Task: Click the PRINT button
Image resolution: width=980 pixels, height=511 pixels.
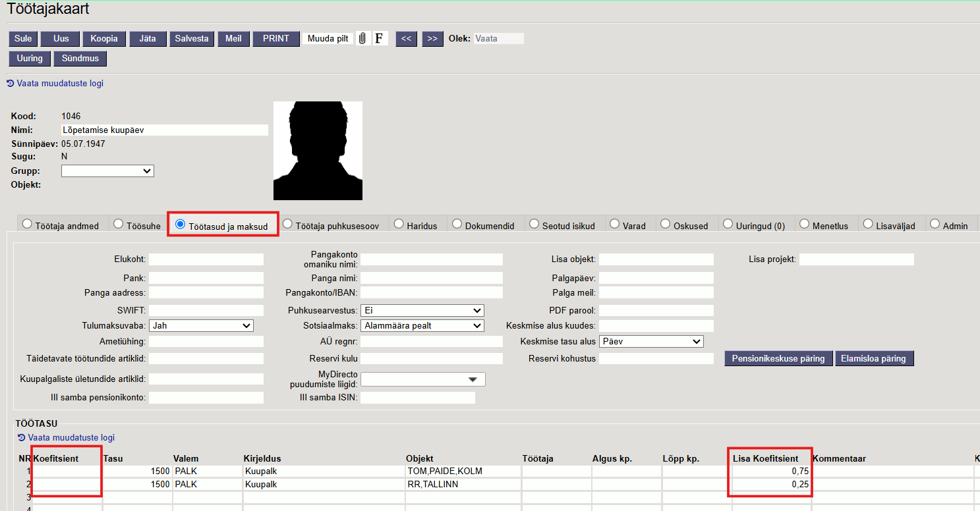Action: click(275, 39)
